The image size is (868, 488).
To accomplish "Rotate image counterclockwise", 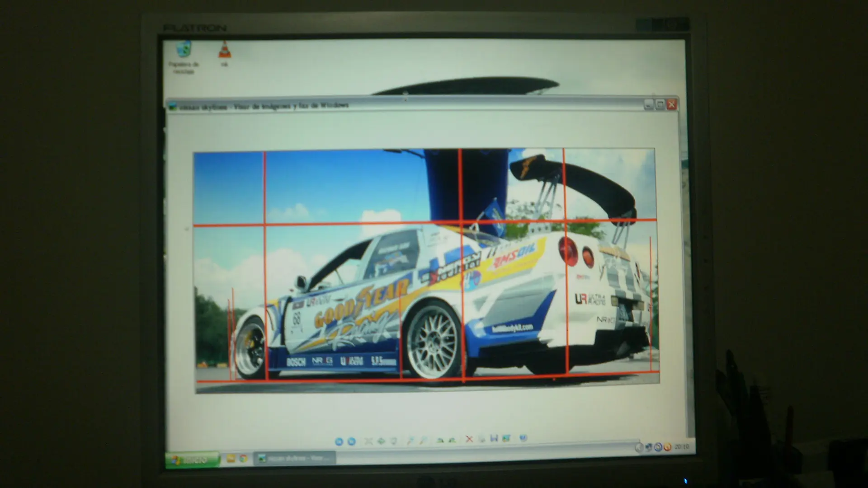I will pos(453,440).
